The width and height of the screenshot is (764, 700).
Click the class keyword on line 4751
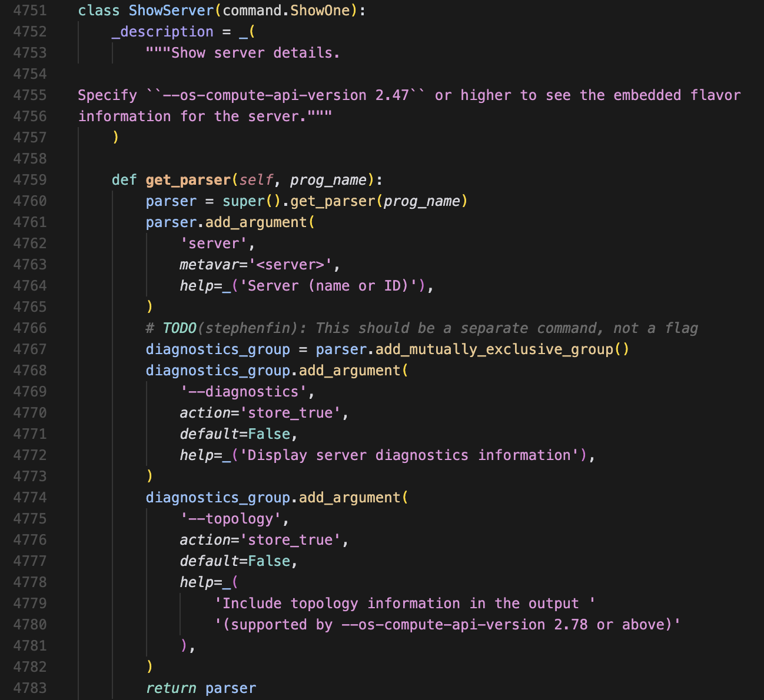point(99,11)
